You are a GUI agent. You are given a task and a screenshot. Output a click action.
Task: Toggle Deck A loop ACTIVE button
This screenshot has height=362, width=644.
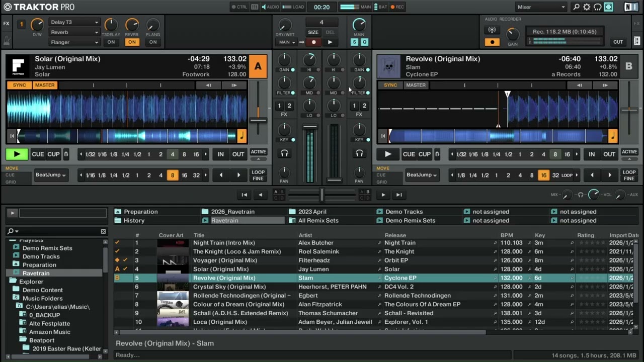[259, 152]
